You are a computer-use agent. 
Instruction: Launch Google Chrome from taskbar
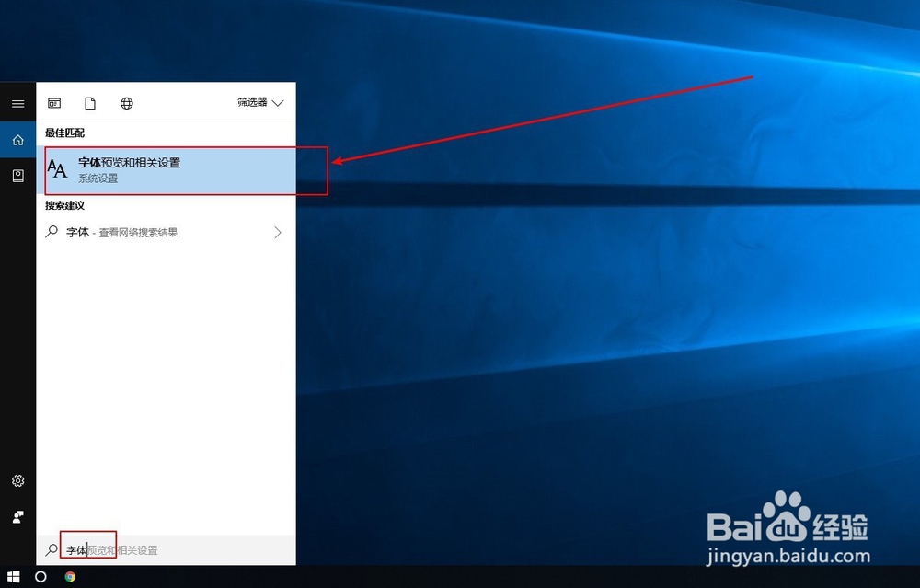click(x=70, y=576)
